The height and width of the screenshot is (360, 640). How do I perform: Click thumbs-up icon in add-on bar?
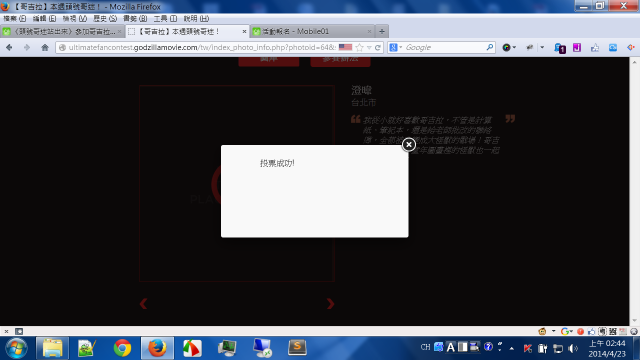tap(591, 331)
